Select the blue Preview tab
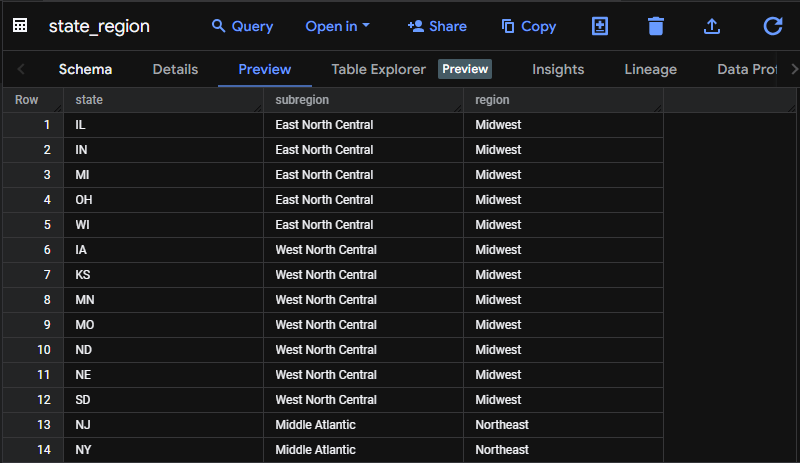This screenshot has height=463, width=800. (x=265, y=69)
